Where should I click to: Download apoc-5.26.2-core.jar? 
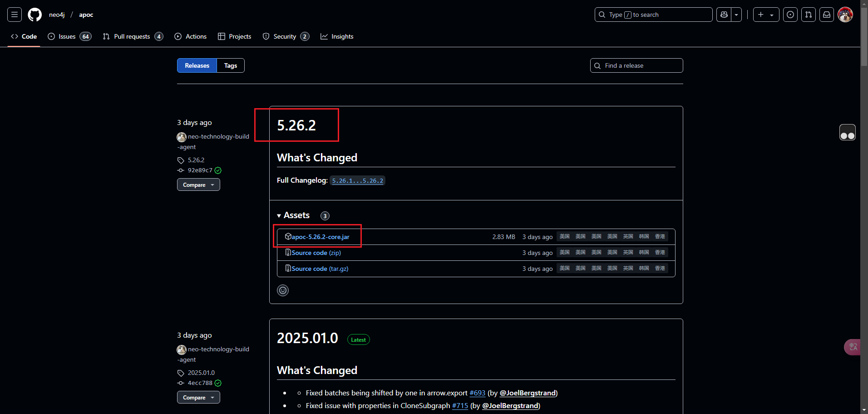click(x=321, y=237)
